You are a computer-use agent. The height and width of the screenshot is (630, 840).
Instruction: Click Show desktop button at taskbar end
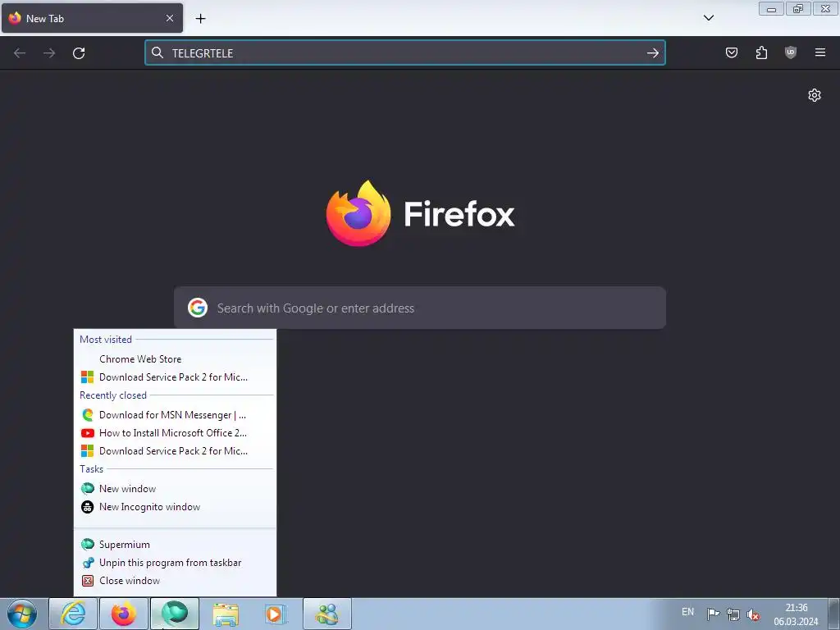coord(833,614)
